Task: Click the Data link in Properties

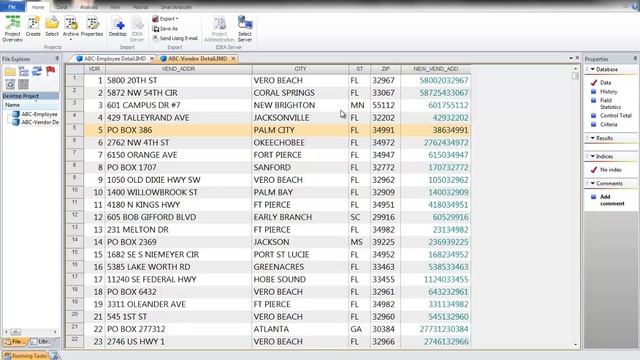Action: (x=606, y=83)
